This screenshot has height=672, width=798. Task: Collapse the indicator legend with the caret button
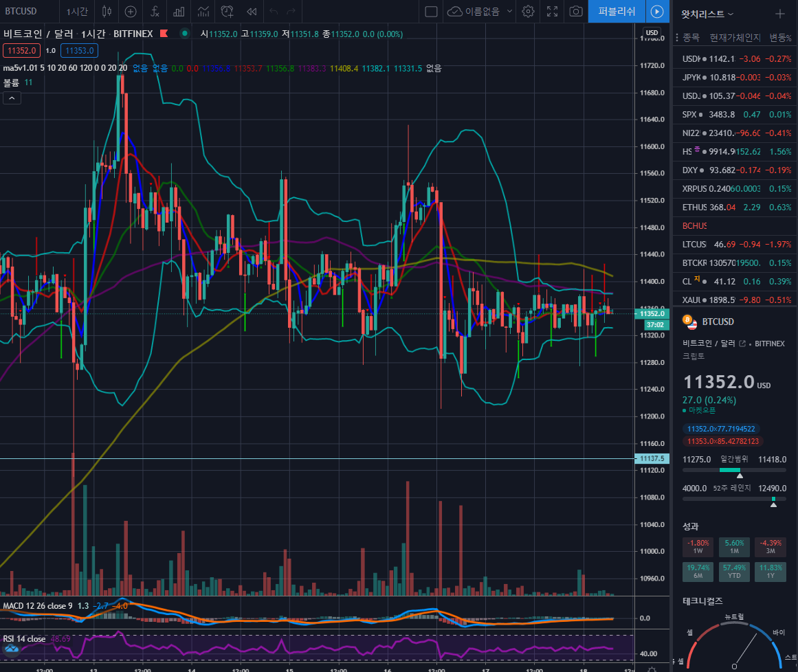(12, 98)
